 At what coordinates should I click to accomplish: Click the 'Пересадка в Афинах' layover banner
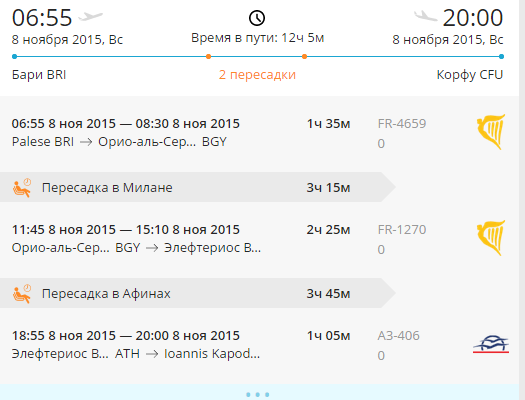(198, 293)
